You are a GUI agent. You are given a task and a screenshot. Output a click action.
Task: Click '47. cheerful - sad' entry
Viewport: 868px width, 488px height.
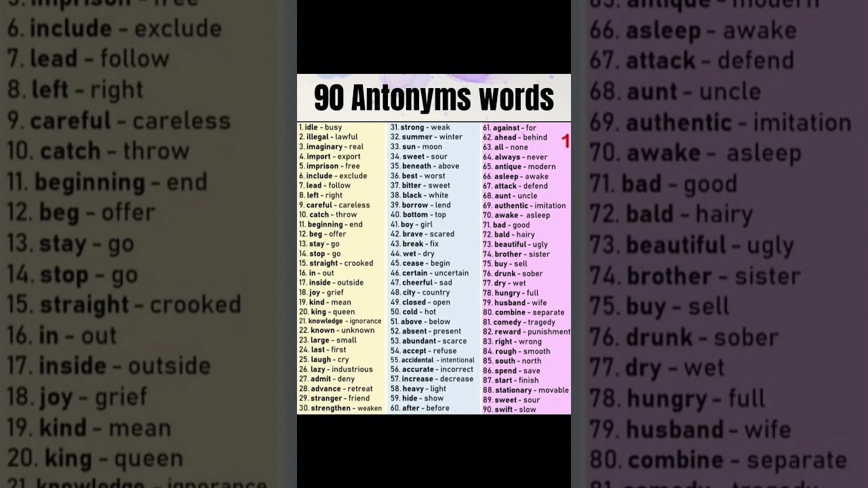coord(421,283)
